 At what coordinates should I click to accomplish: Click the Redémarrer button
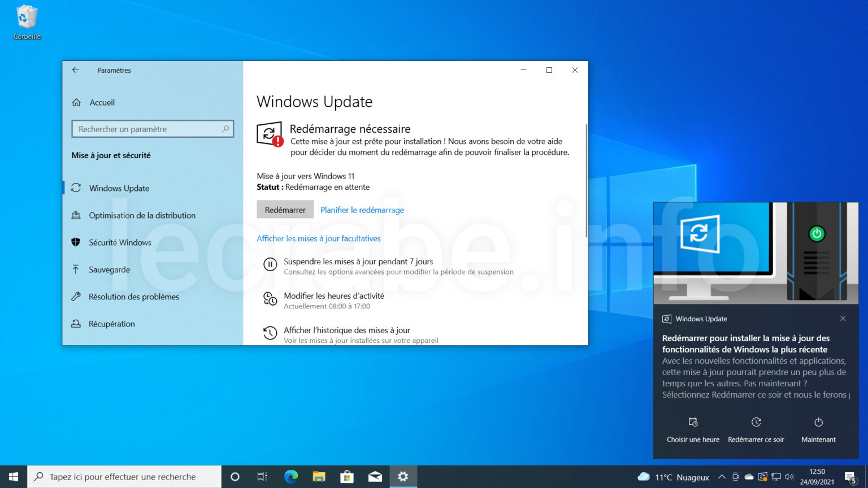pos(285,209)
